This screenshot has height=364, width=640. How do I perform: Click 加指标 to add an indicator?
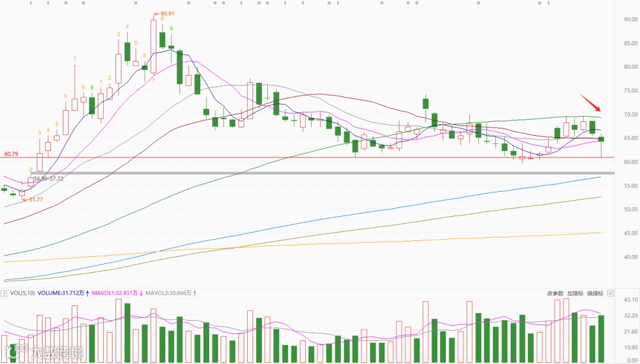click(575, 293)
